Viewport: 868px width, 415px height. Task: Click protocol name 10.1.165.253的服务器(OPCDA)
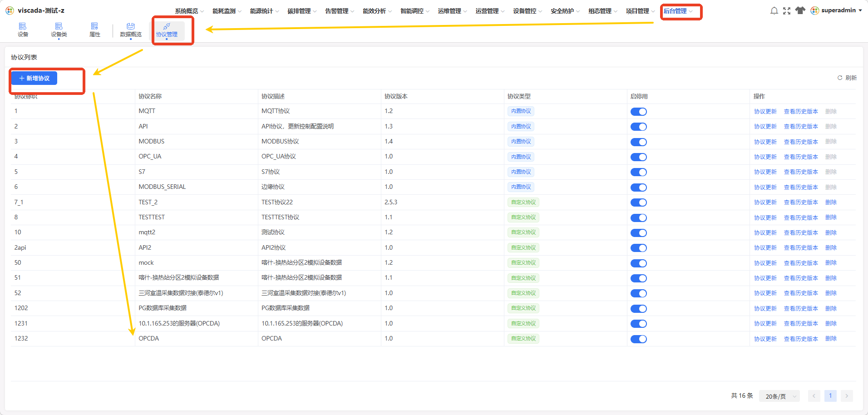click(x=179, y=324)
